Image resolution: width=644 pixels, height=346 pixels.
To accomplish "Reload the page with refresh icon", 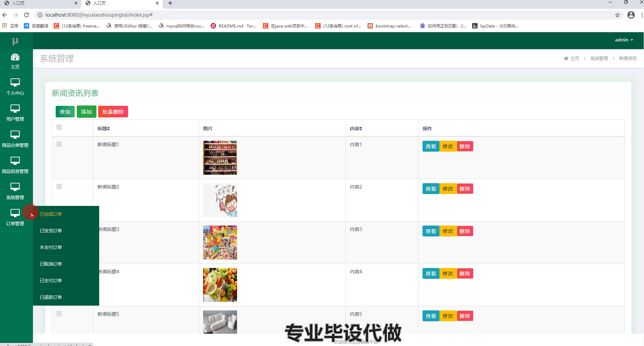I will click(x=26, y=15).
